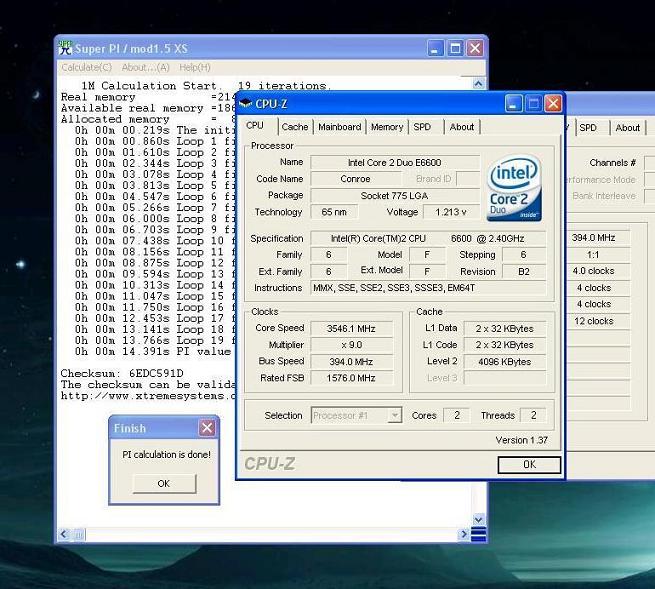Click the Checksum: 6EDC591D line

point(122,373)
